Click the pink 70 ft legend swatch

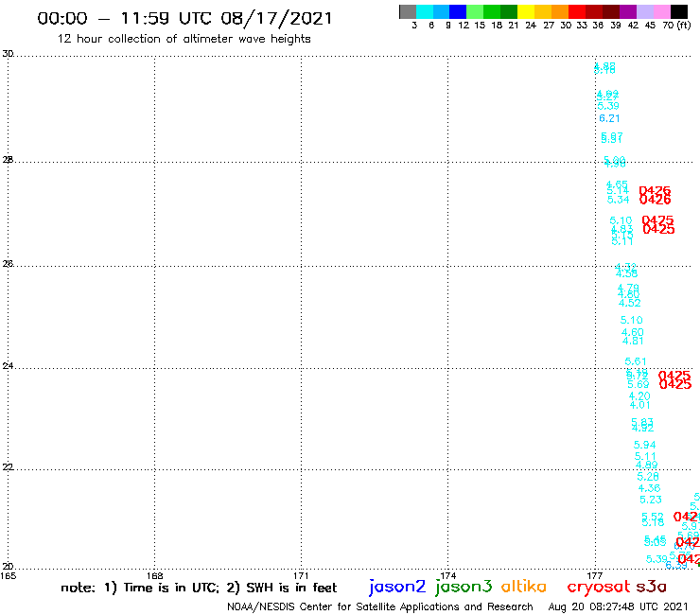[661, 11]
